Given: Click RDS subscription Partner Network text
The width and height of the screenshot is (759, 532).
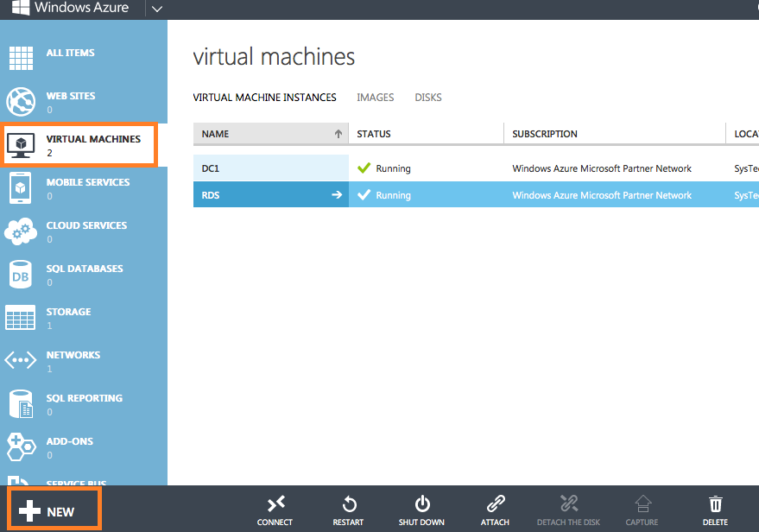Looking at the screenshot, I should click(x=602, y=195).
